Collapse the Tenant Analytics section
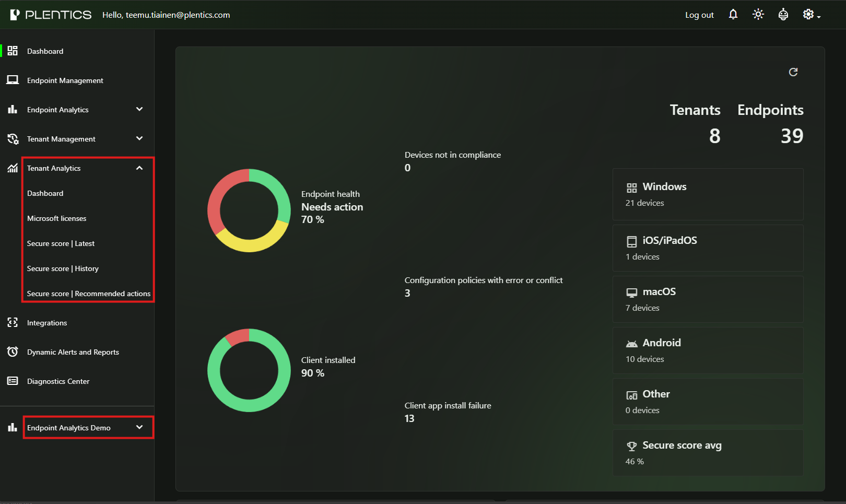The width and height of the screenshot is (846, 504). (139, 168)
